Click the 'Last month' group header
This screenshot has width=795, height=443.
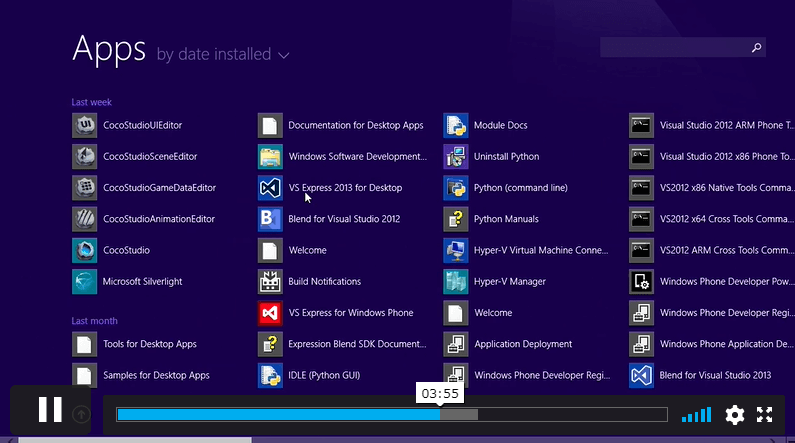click(94, 321)
